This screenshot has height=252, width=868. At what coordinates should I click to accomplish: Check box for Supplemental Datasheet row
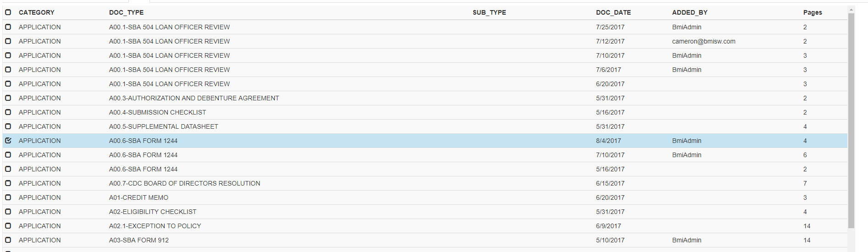[x=8, y=126]
